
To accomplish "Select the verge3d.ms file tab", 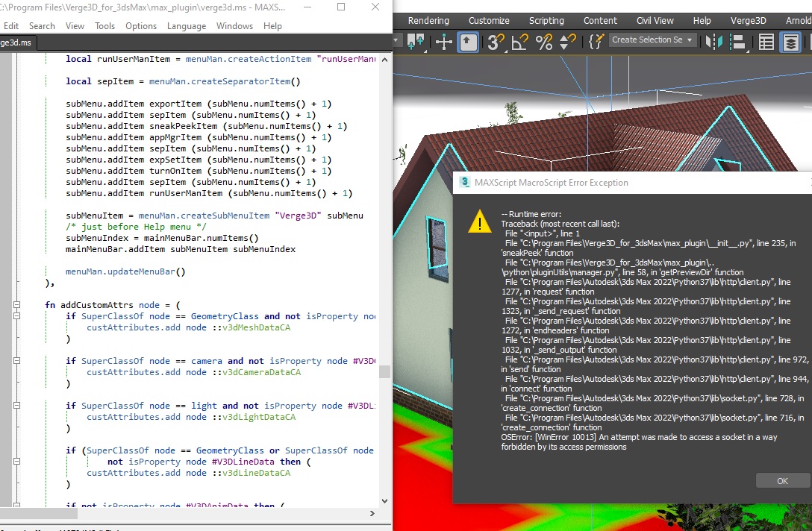I will 16,43.
